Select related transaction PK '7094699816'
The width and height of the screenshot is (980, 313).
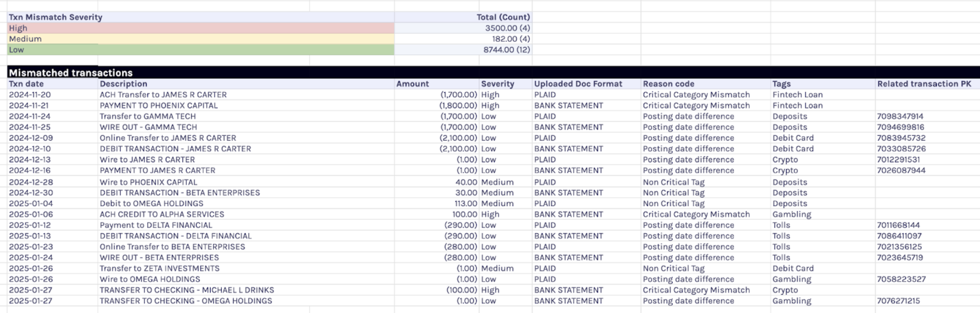point(927,127)
